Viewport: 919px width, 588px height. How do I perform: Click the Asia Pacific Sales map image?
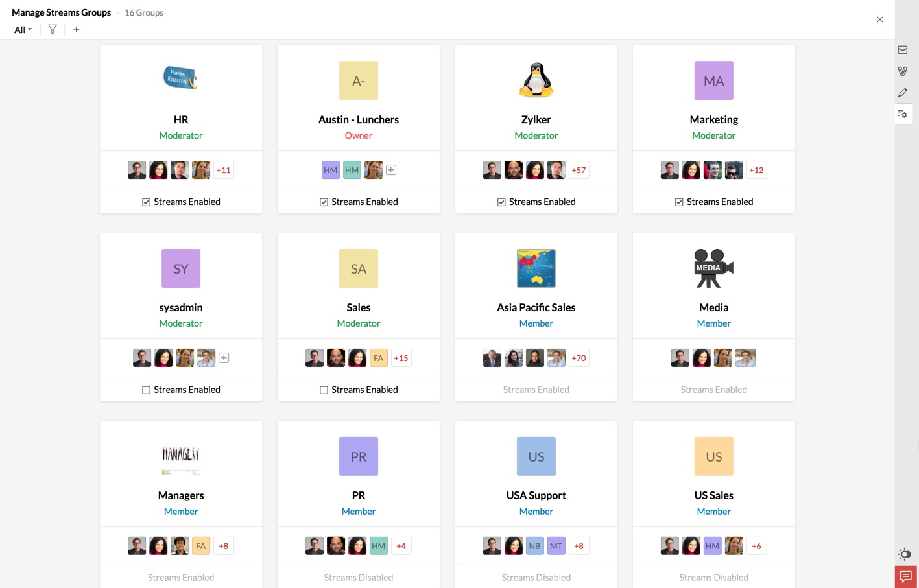click(x=536, y=268)
